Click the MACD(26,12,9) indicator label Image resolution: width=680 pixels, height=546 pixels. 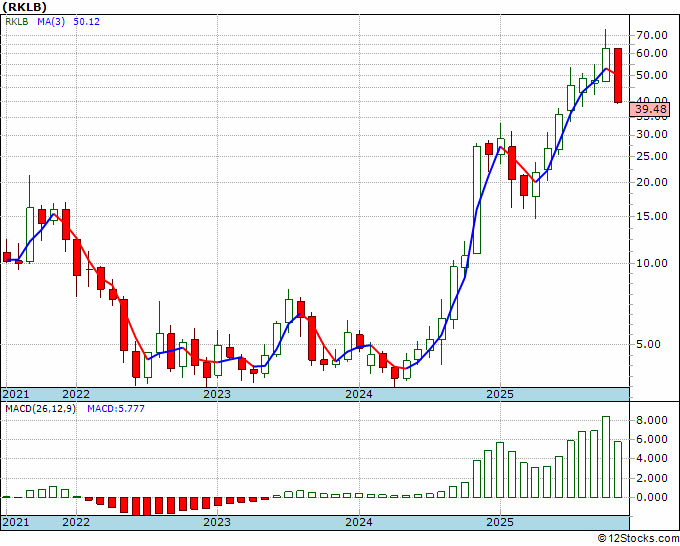[40, 409]
